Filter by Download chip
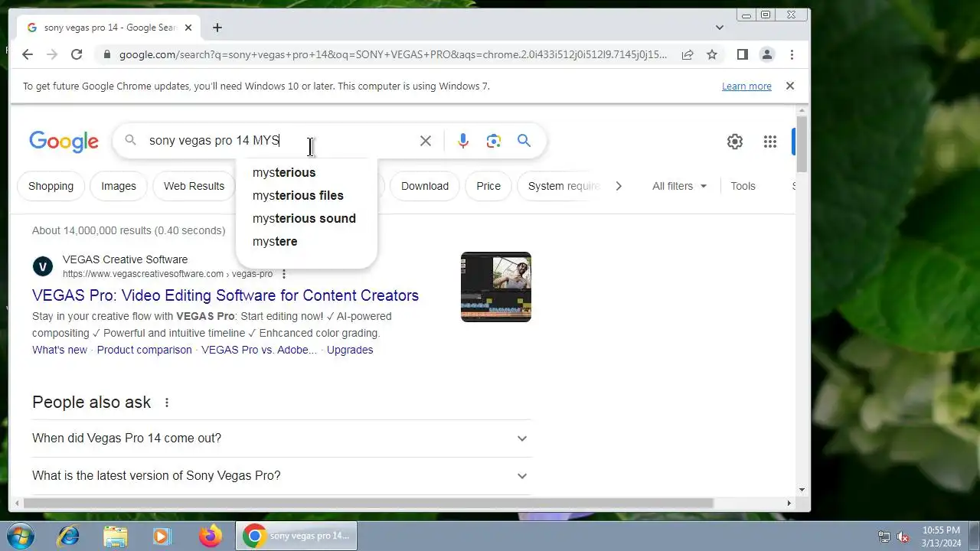The image size is (980, 551). click(425, 186)
